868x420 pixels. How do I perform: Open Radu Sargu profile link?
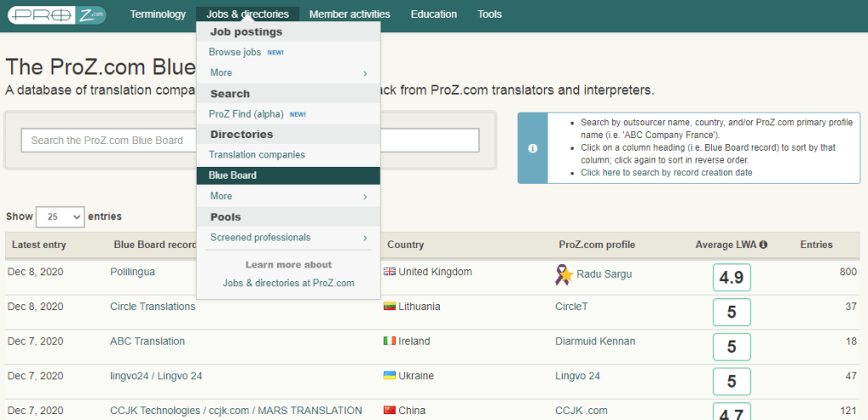coord(604,274)
